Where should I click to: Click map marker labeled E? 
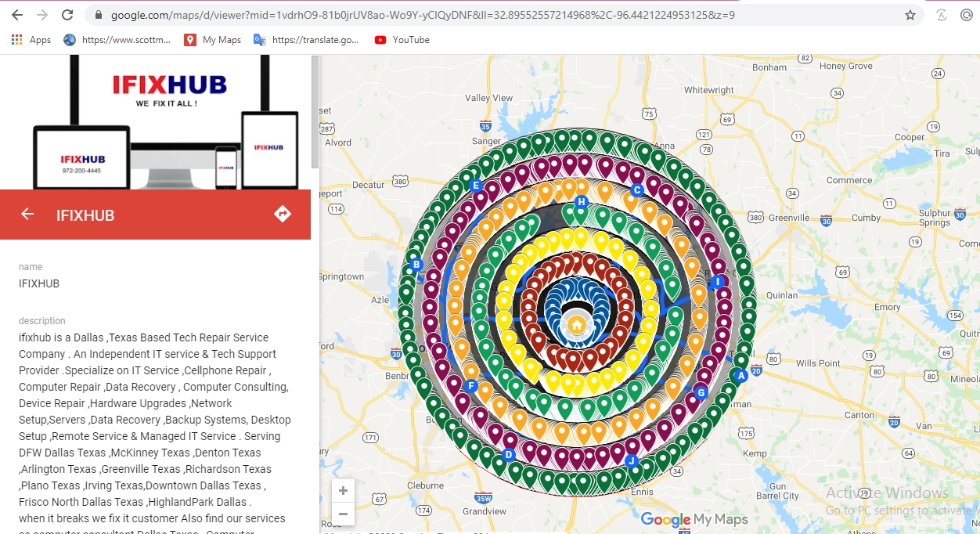475,186
